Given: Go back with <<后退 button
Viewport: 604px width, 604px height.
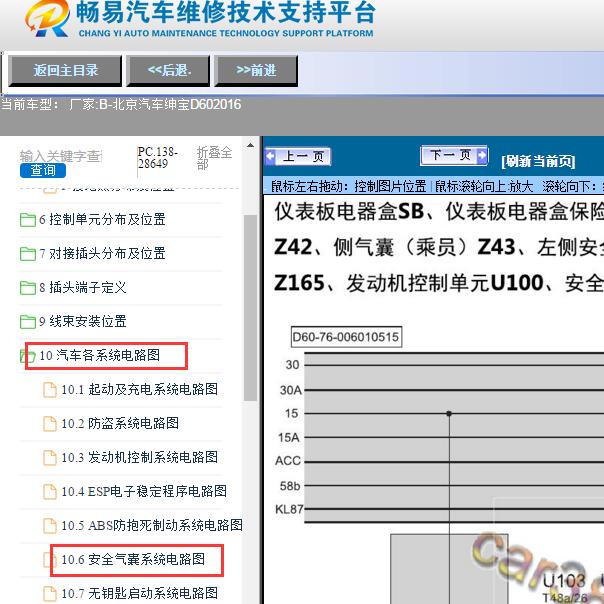Looking at the screenshot, I should (x=169, y=70).
